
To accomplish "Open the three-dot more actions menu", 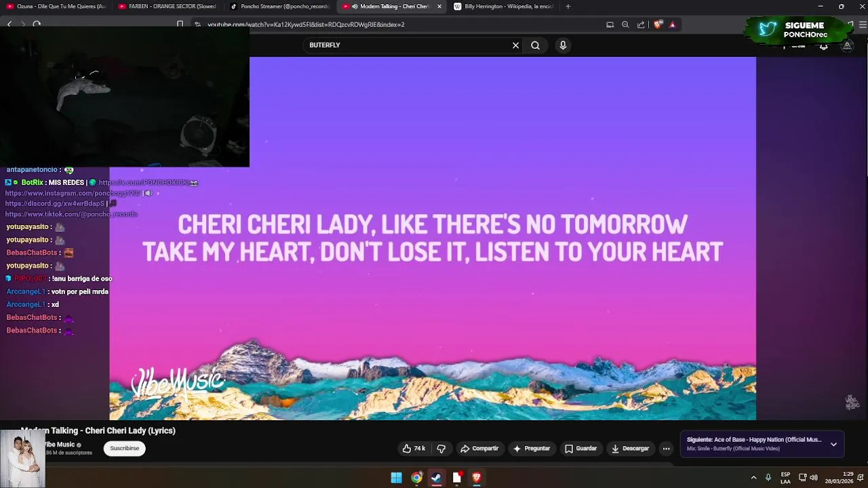I will point(666,449).
